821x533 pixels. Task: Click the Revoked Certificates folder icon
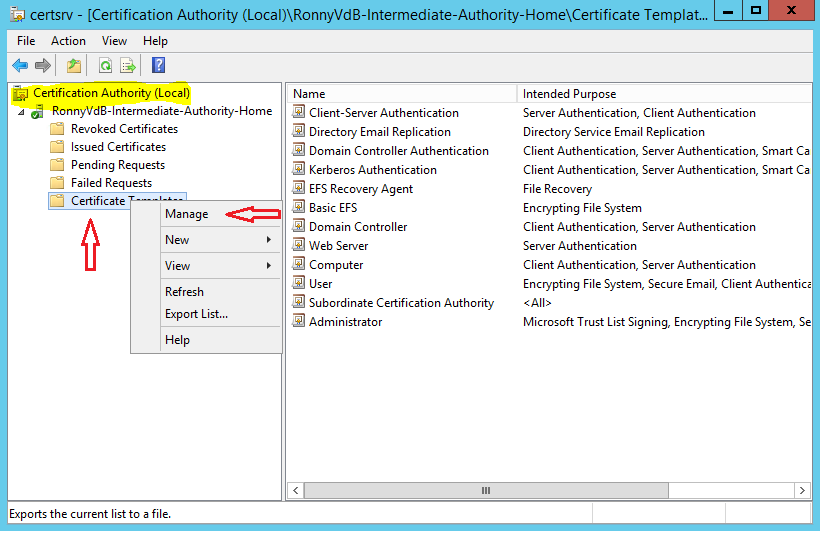point(58,129)
